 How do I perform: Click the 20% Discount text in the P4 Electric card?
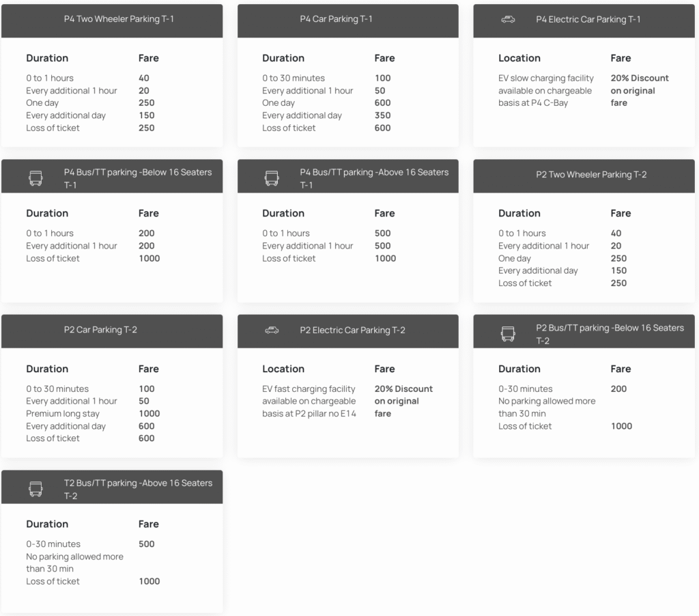coord(640,78)
